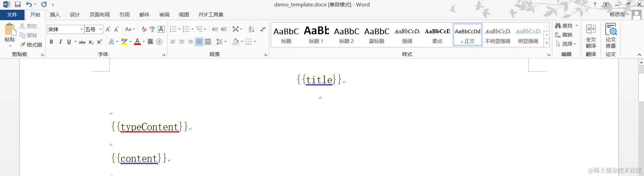
Task: Align text right
Action: click(190, 42)
